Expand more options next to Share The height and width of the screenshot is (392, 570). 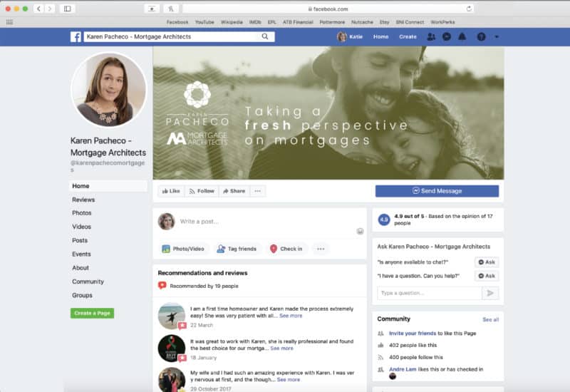(x=258, y=191)
